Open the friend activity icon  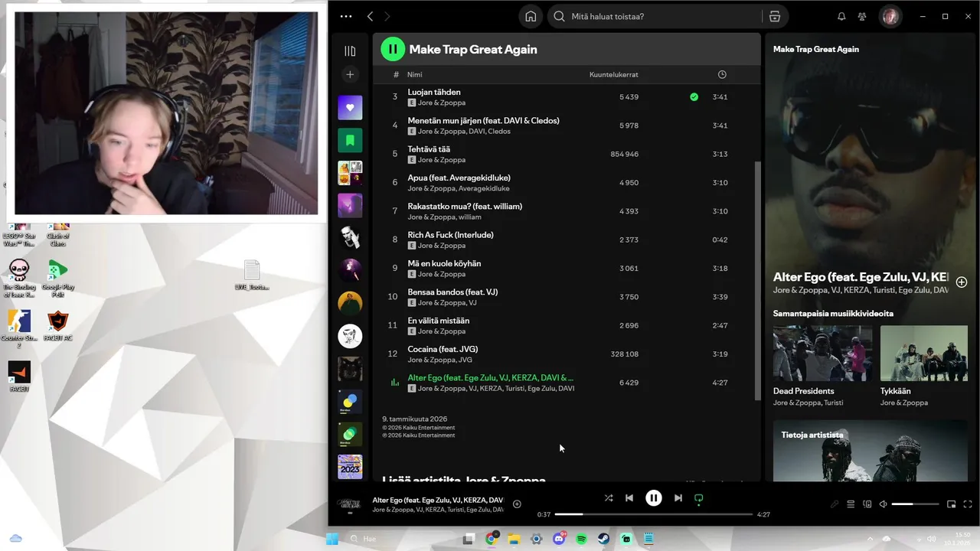pyautogui.click(x=863, y=16)
